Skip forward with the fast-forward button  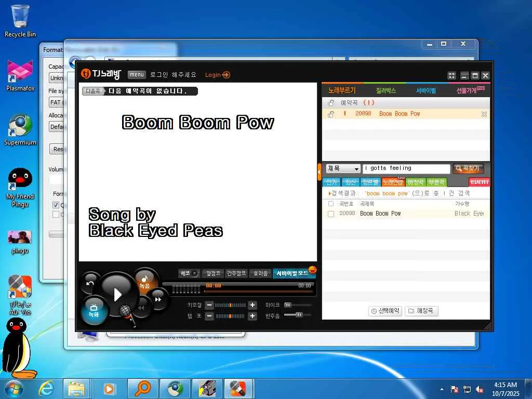tap(158, 299)
